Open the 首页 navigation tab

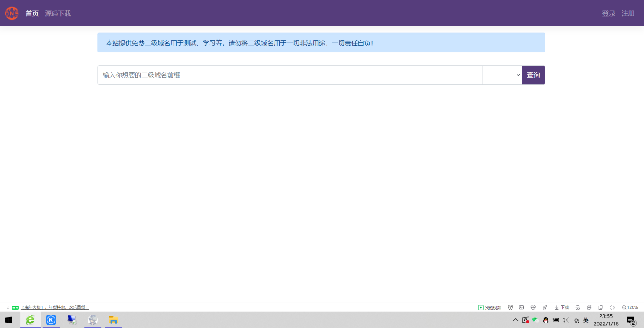click(32, 13)
